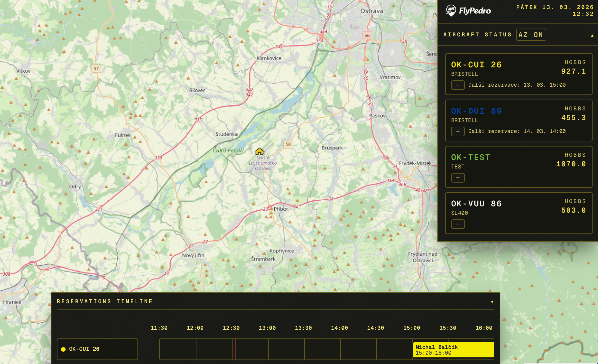Select the airport home marker on the map
This screenshot has width=598, height=364.
(x=260, y=152)
